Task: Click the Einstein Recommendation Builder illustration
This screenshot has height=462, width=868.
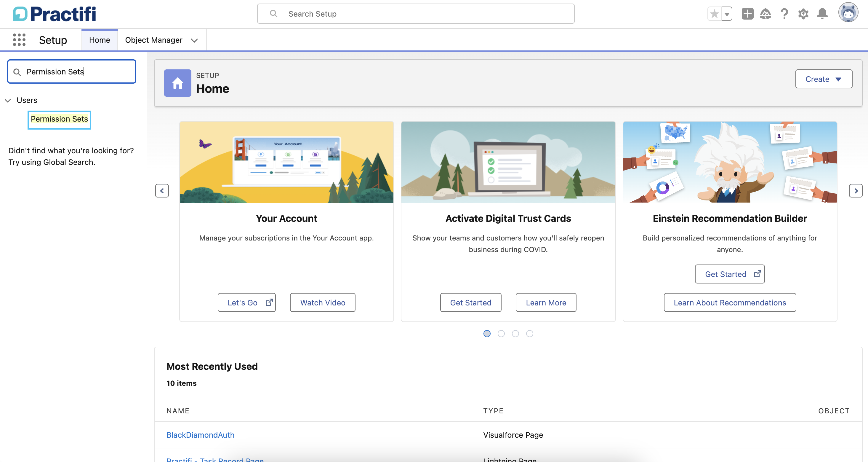Action: (x=730, y=162)
